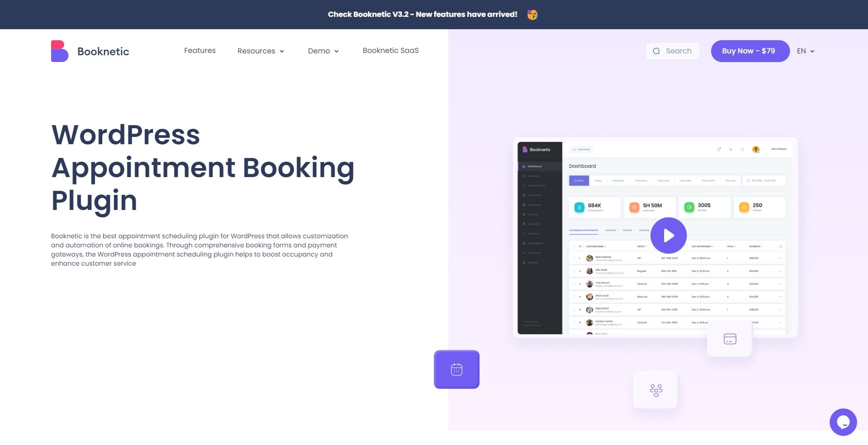Image resolution: width=868 pixels, height=445 pixels.
Task: Click the WordPress back button in the preview
Action: (582, 150)
